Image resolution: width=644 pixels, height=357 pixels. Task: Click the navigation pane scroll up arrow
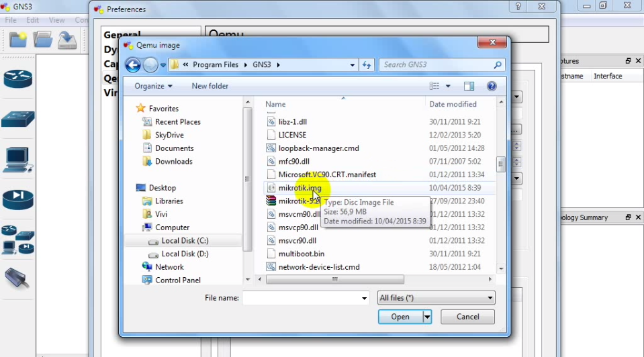(247, 102)
